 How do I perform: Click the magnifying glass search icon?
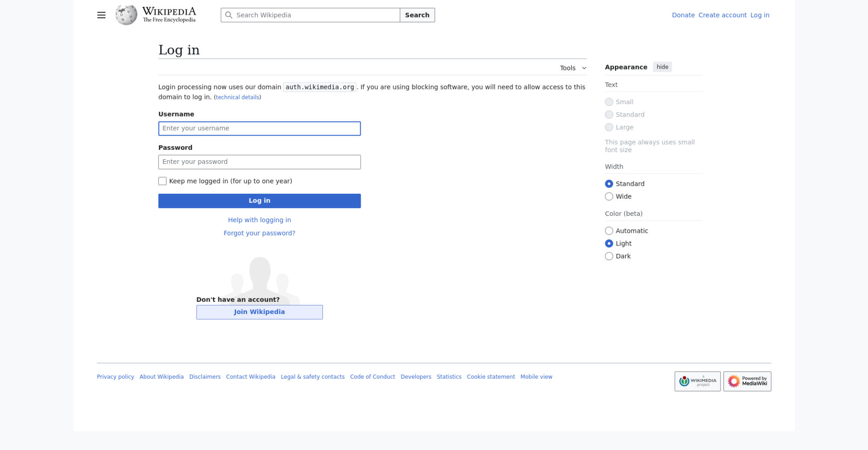[x=229, y=15]
